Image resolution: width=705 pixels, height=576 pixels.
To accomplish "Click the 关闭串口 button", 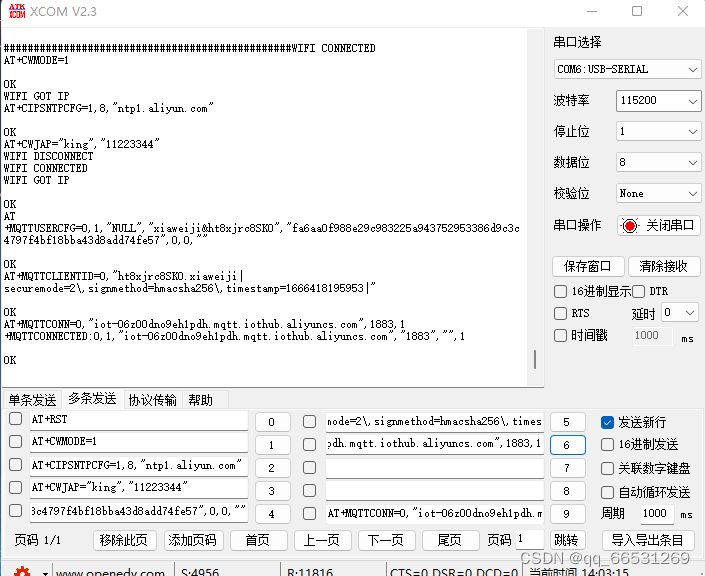I will pyautogui.click(x=658, y=225).
